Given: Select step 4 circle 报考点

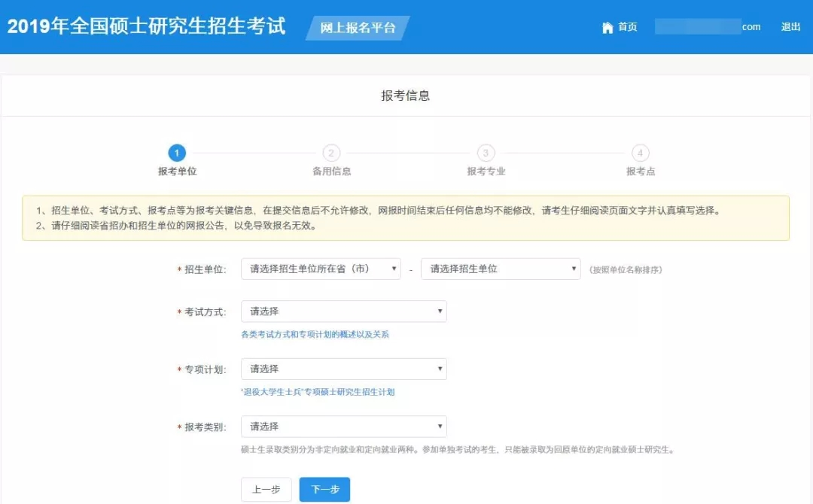Looking at the screenshot, I should point(640,153).
